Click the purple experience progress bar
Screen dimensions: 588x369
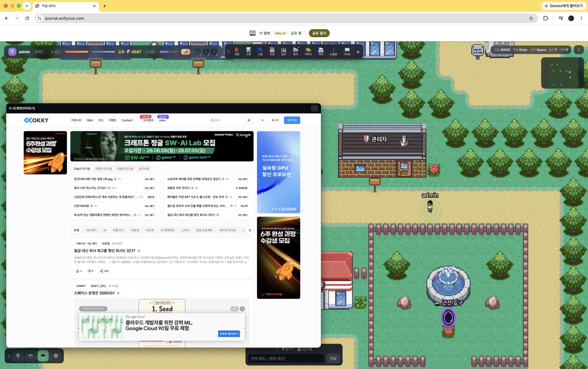pyautogui.click(x=169, y=52)
